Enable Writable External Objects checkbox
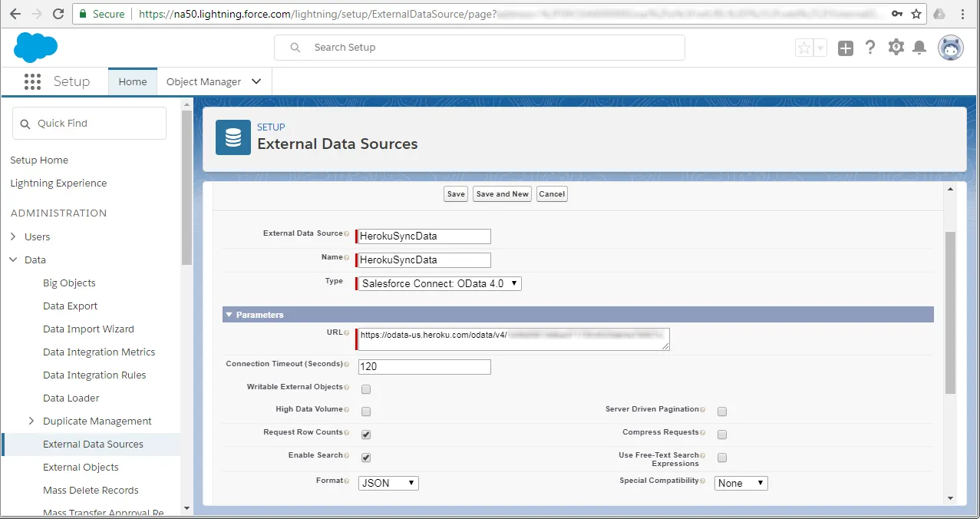 tap(366, 388)
